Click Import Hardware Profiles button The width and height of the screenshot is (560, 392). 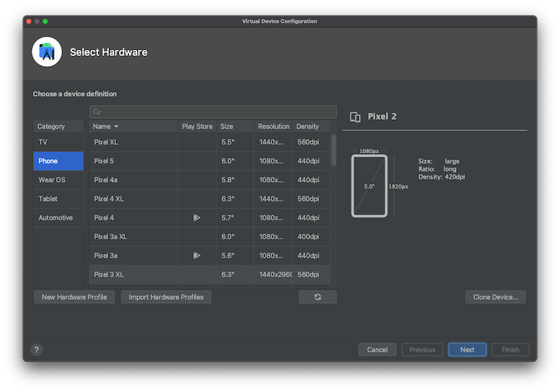click(166, 297)
